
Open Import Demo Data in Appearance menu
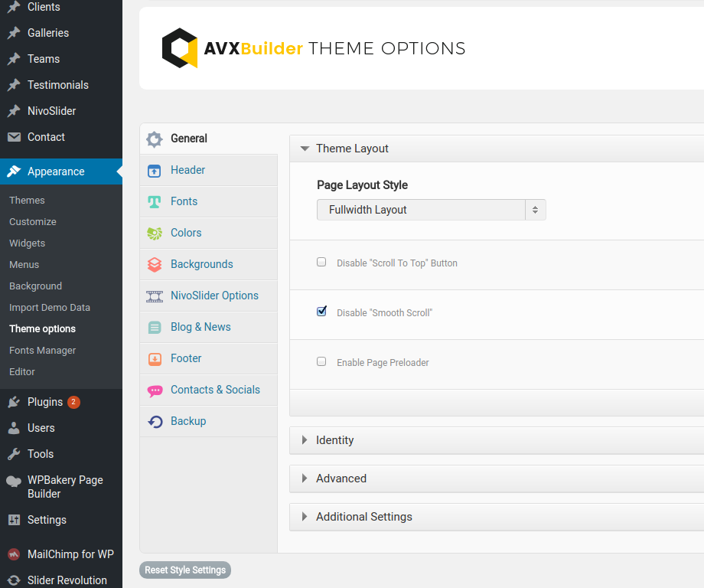pos(50,307)
